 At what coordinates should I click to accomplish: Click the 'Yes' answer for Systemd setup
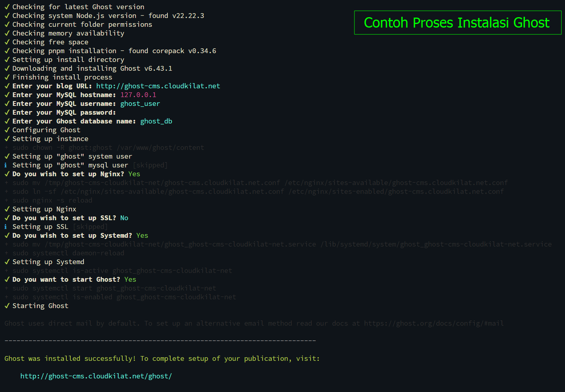tap(142, 235)
